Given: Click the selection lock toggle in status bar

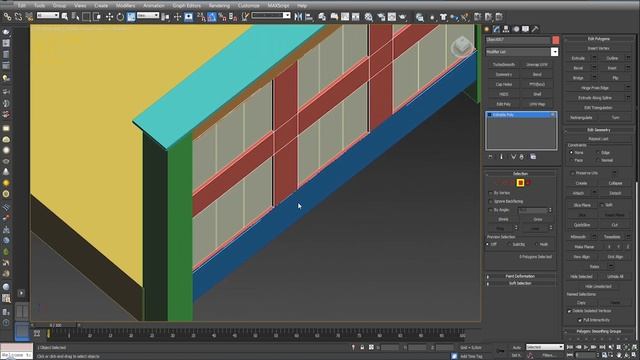Looking at the screenshot, I should (362, 347).
